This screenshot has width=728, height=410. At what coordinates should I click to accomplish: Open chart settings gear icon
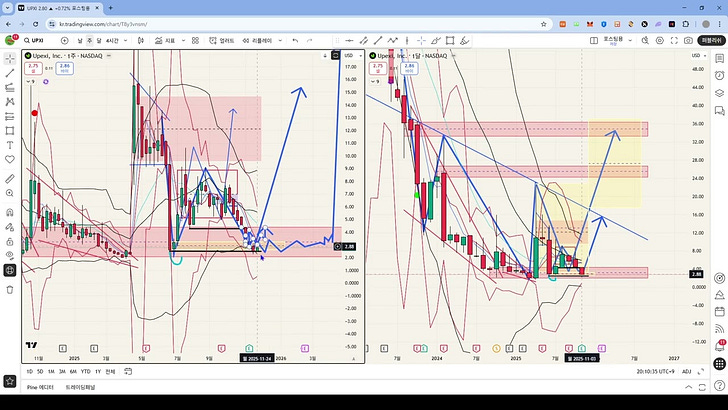point(659,40)
